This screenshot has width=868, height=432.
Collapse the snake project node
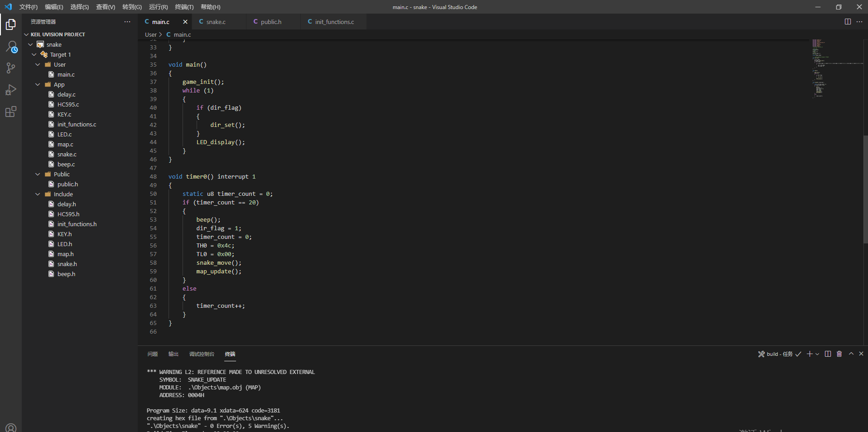(x=30, y=44)
